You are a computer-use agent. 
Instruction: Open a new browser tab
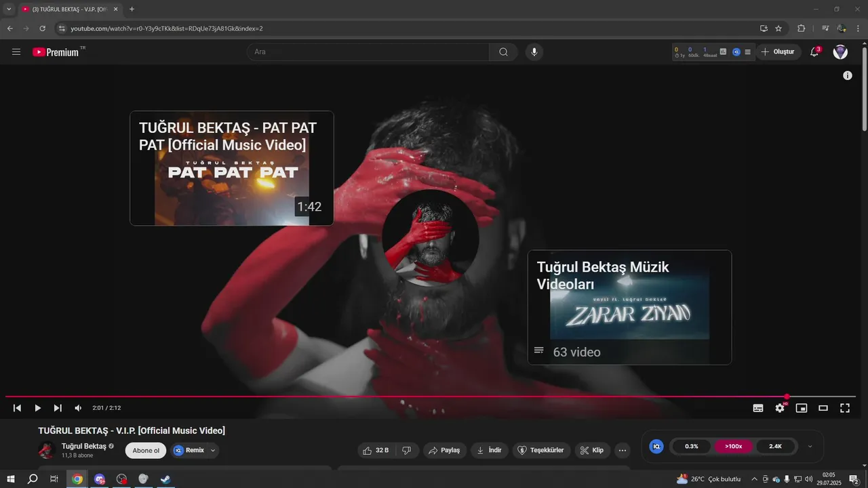tap(132, 9)
